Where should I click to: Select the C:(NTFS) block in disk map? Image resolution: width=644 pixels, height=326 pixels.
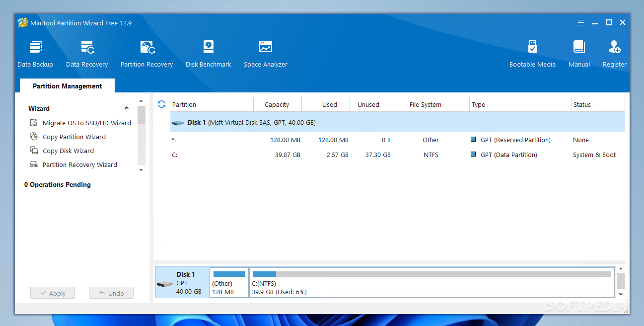point(432,283)
